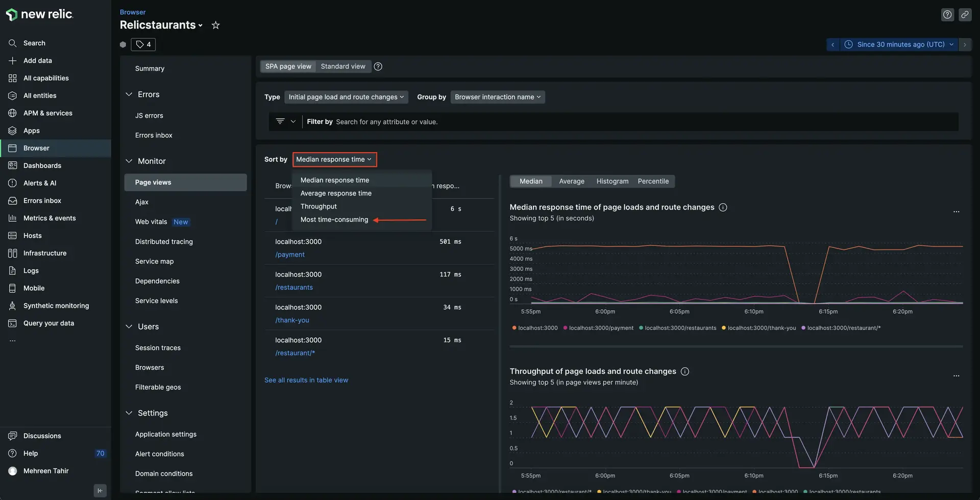Open All capabilities grid icon

[13, 78]
